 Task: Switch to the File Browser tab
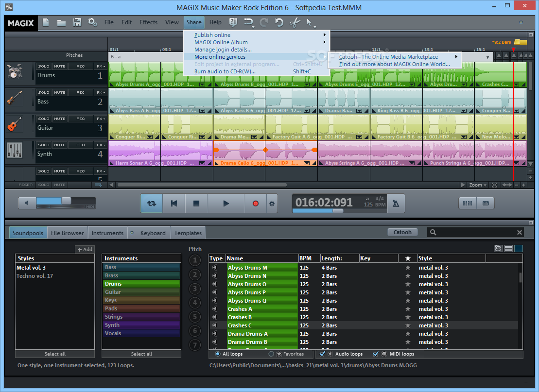(68, 233)
